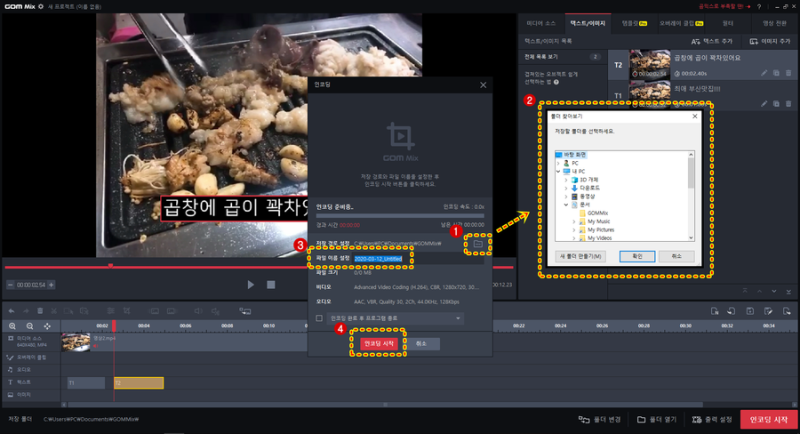
Task: Expand the 3D 개체 folder node
Action: 566,180
